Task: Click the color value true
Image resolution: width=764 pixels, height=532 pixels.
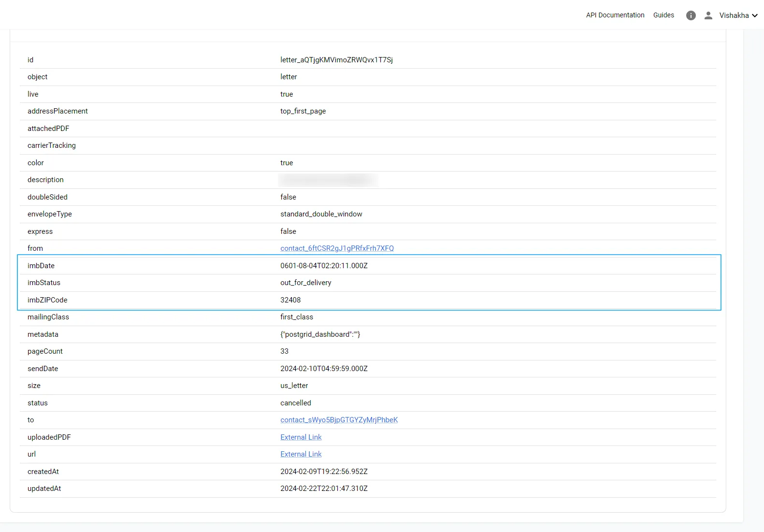Action: click(x=287, y=163)
